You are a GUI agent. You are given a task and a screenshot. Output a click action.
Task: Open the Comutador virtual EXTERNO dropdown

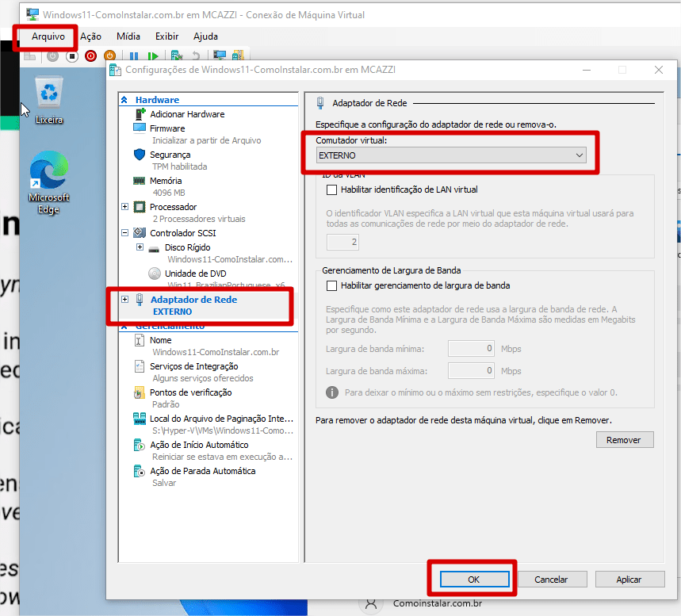(x=451, y=155)
